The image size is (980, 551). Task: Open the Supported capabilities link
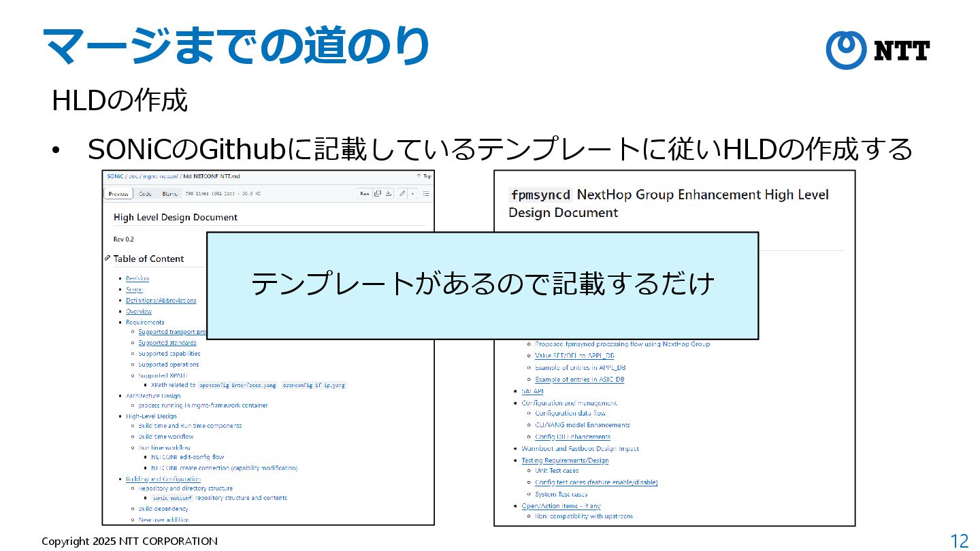[169, 354]
